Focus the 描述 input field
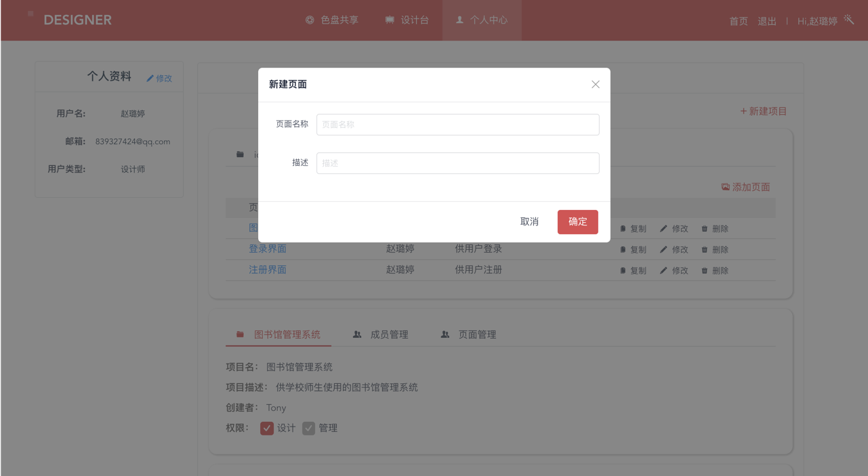868x476 pixels. (x=458, y=163)
